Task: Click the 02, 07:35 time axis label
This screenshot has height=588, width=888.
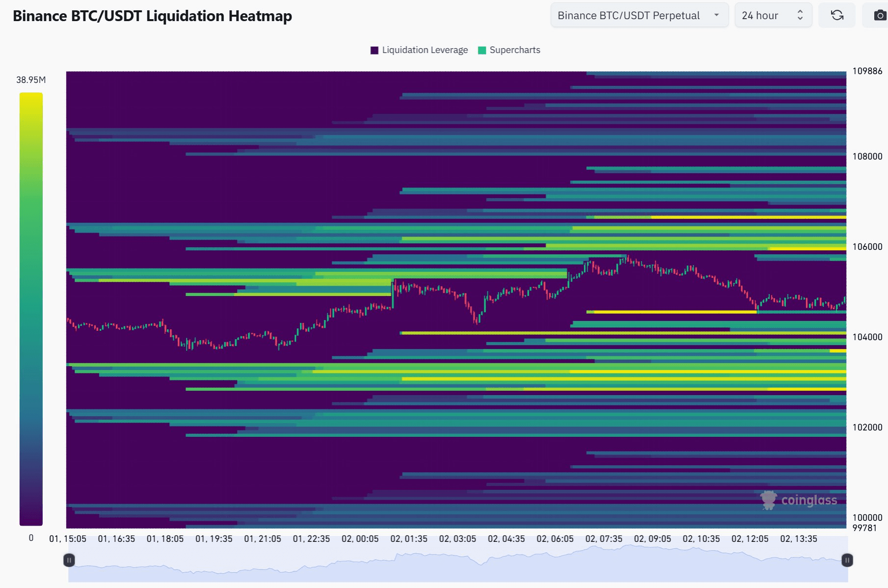Action: pos(603,539)
